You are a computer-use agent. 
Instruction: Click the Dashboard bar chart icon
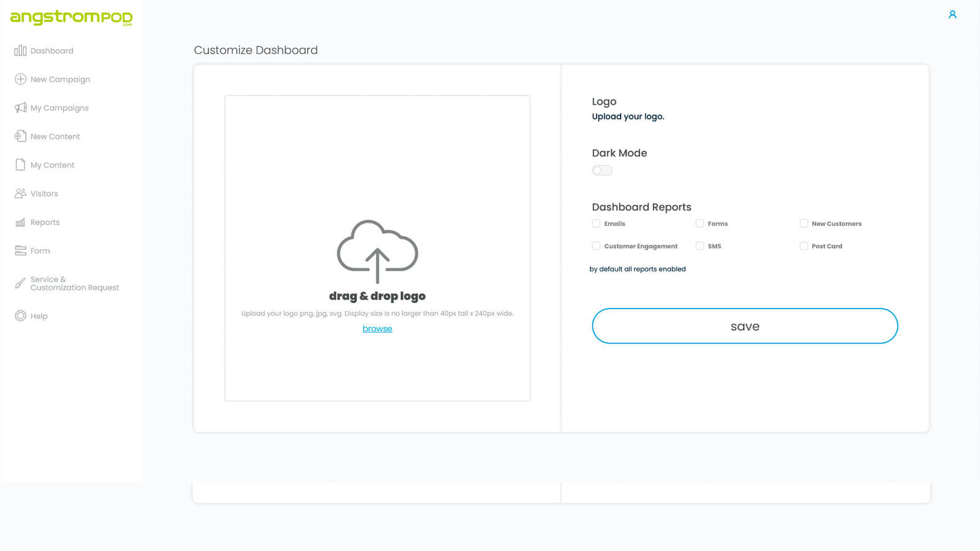coord(20,51)
